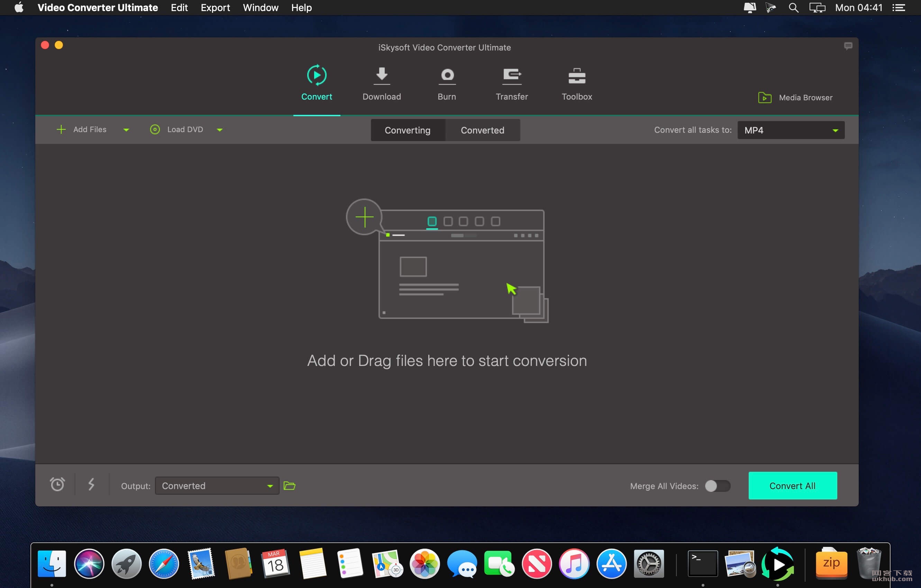Open the Media Browser
Screen dimensions: 921x588
tap(795, 98)
